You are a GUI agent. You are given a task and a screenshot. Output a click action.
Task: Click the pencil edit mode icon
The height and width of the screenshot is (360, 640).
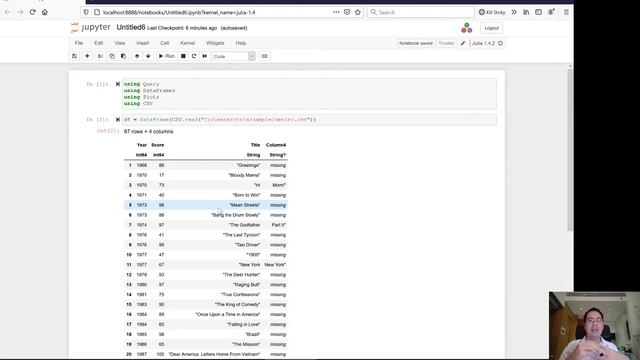(x=463, y=43)
